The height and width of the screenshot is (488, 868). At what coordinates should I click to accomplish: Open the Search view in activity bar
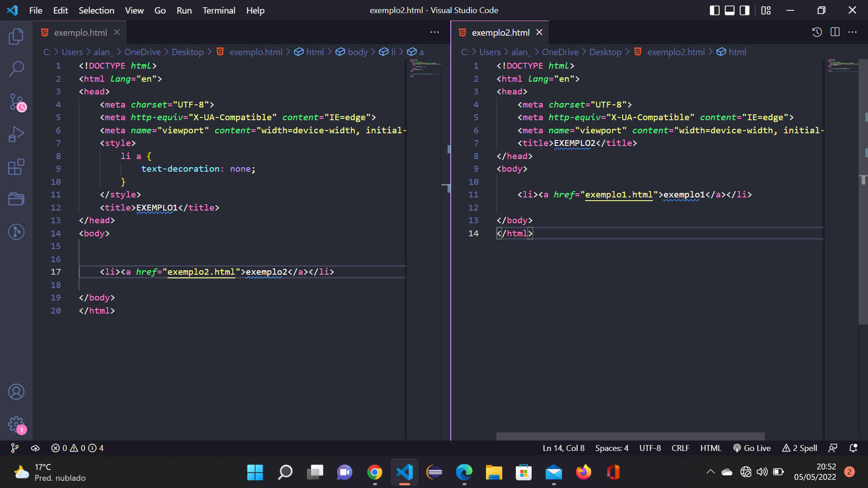[16, 69]
